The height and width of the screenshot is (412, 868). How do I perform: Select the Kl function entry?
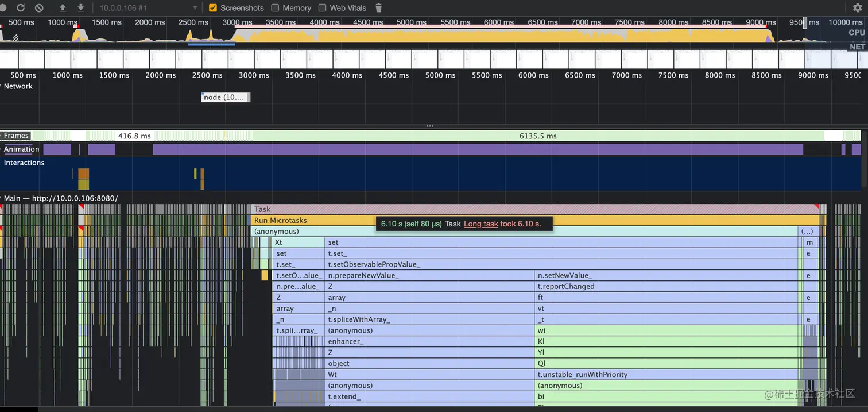667,341
